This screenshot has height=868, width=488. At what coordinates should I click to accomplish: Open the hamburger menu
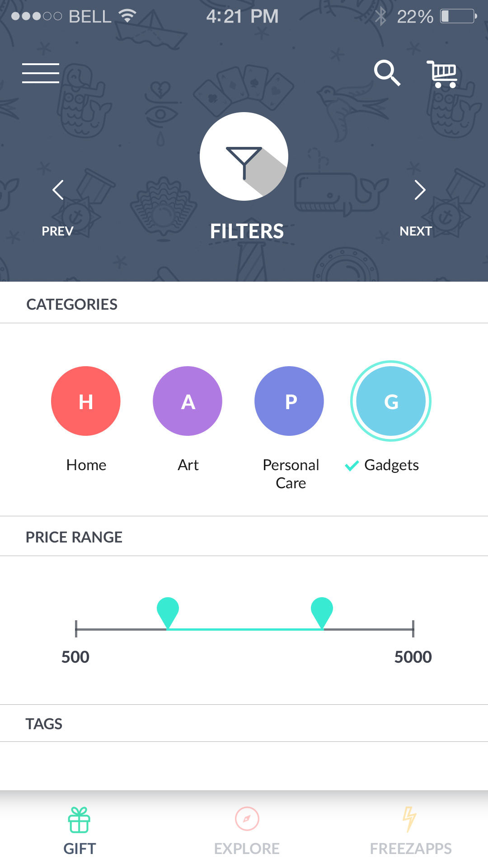coord(41,73)
